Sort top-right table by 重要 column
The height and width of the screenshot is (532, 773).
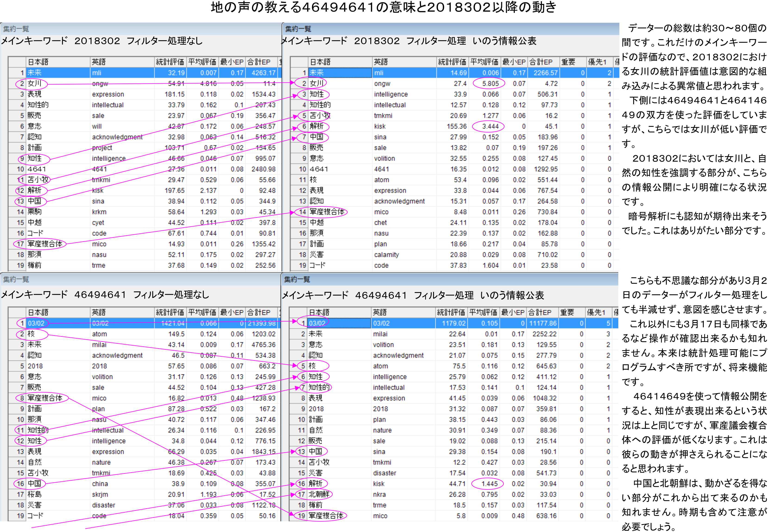tap(568, 62)
